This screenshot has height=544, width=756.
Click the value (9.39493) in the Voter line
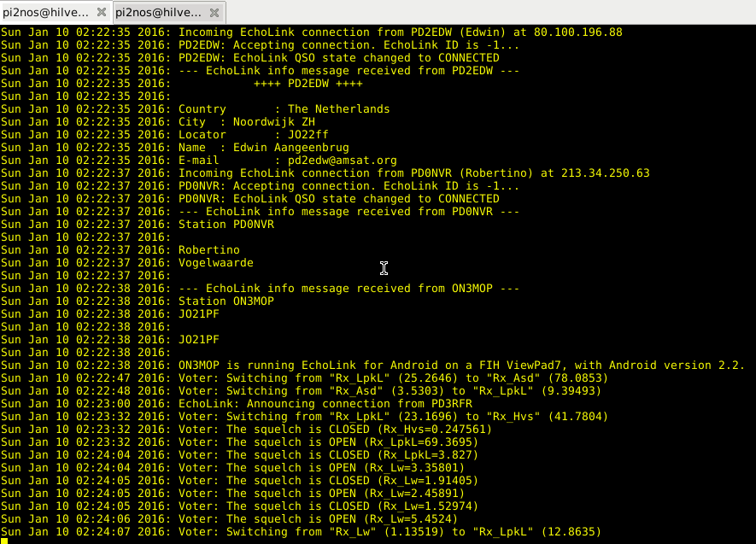tap(571, 391)
